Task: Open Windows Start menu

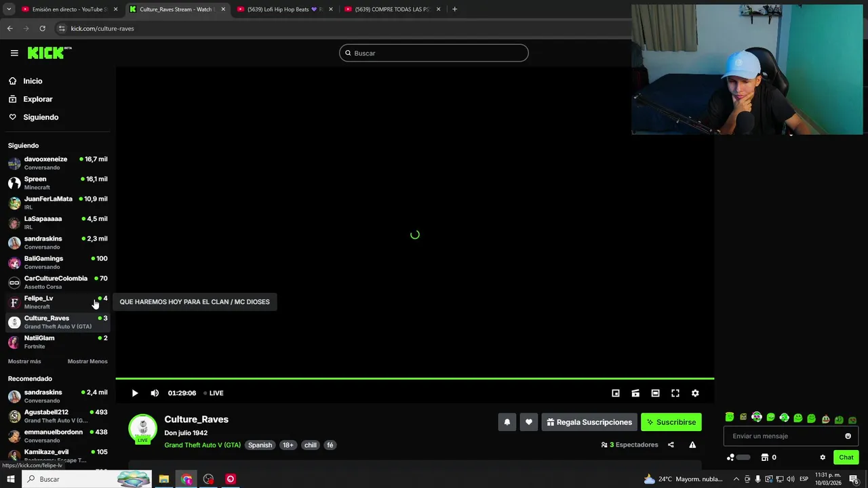Action: tap(11, 479)
